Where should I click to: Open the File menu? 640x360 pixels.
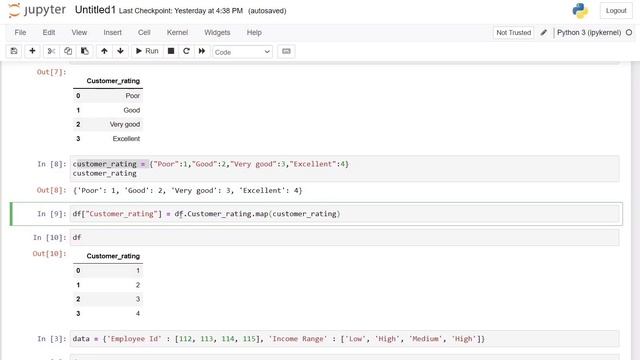coord(20,33)
